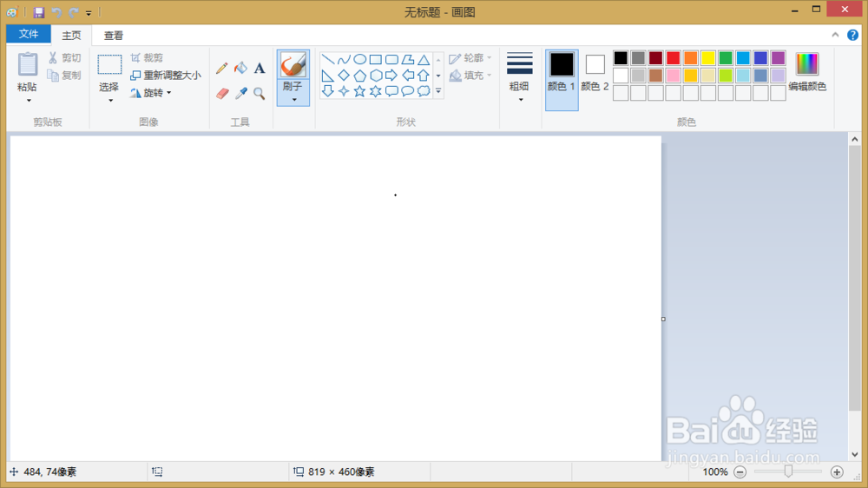Click the Redo arrow in title bar
The width and height of the screenshot is (868, 488).
coord(73,12)
